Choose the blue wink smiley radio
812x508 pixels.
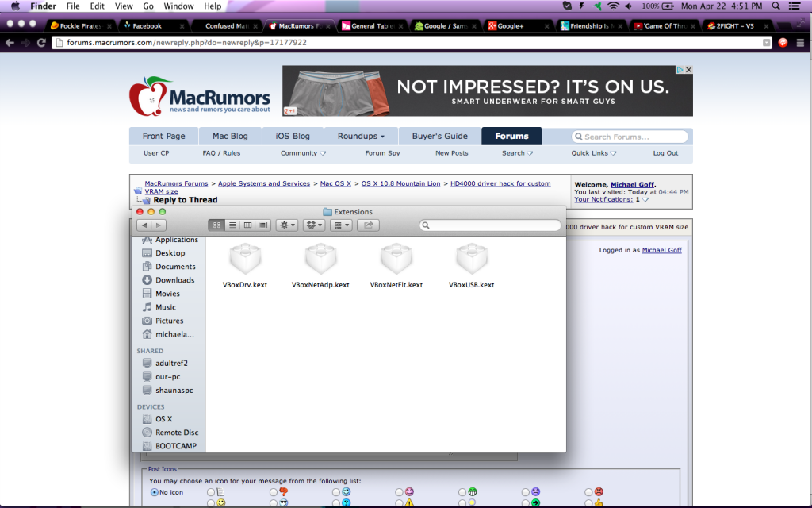pyautogui.click(x=336, y=492)
